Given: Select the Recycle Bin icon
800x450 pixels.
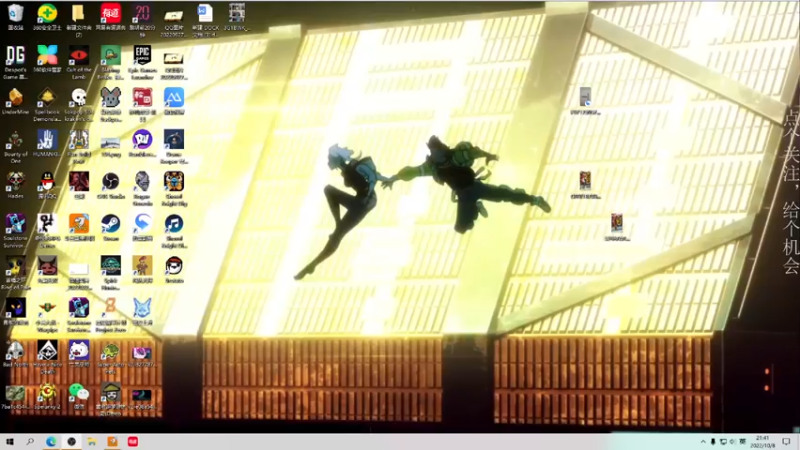Looking at the screenshot, I should point(15,17).
